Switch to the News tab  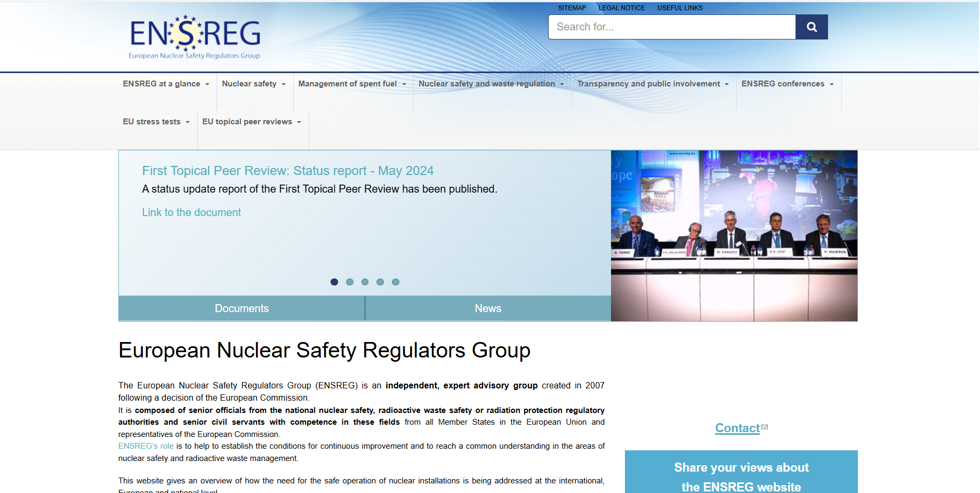(x=488, y=308)
